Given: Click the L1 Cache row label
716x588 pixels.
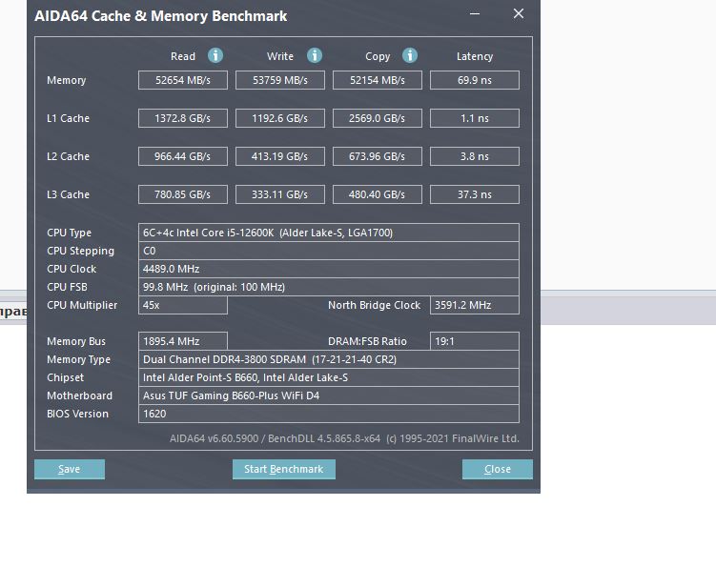Looking at the screenshot, I should coord(68,118).
